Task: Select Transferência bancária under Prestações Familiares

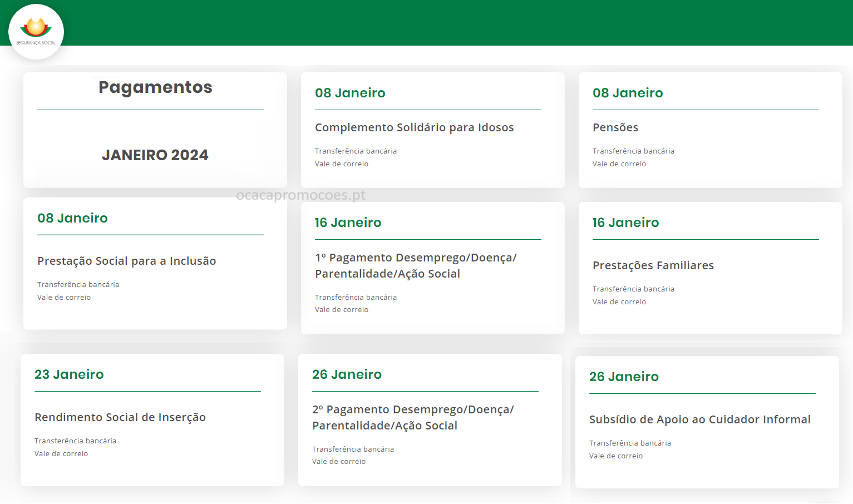Action: click(633, 289)
